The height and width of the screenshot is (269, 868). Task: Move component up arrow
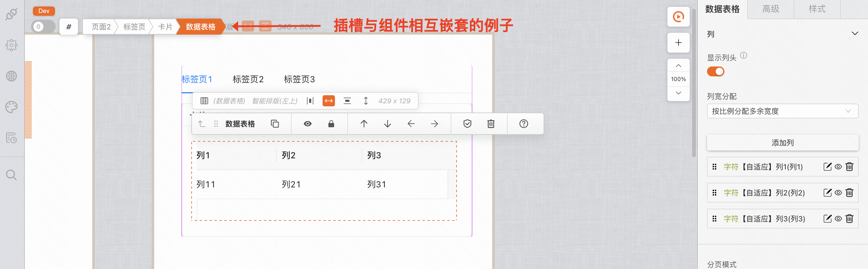tap(364, 124)
